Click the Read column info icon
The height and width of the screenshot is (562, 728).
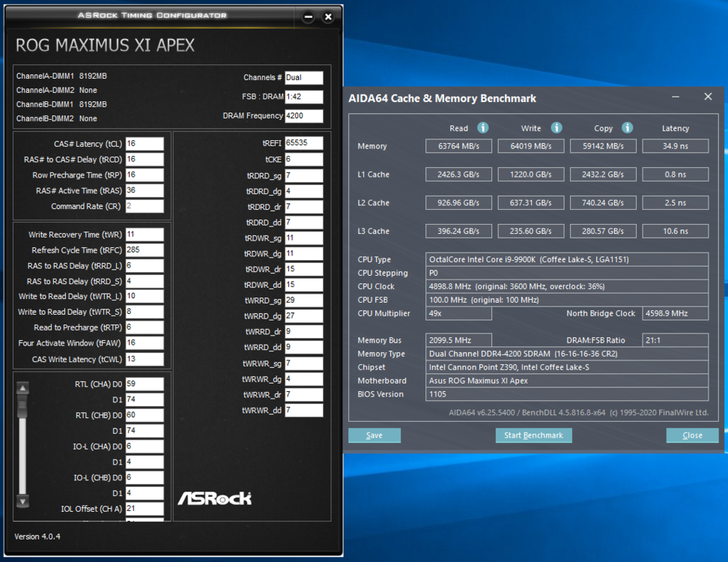click(483, 128)
